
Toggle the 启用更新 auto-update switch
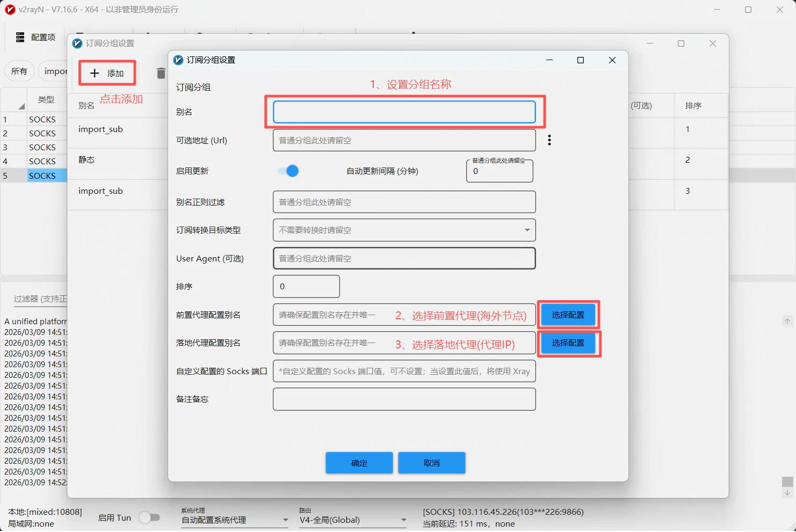click(287, 171)
